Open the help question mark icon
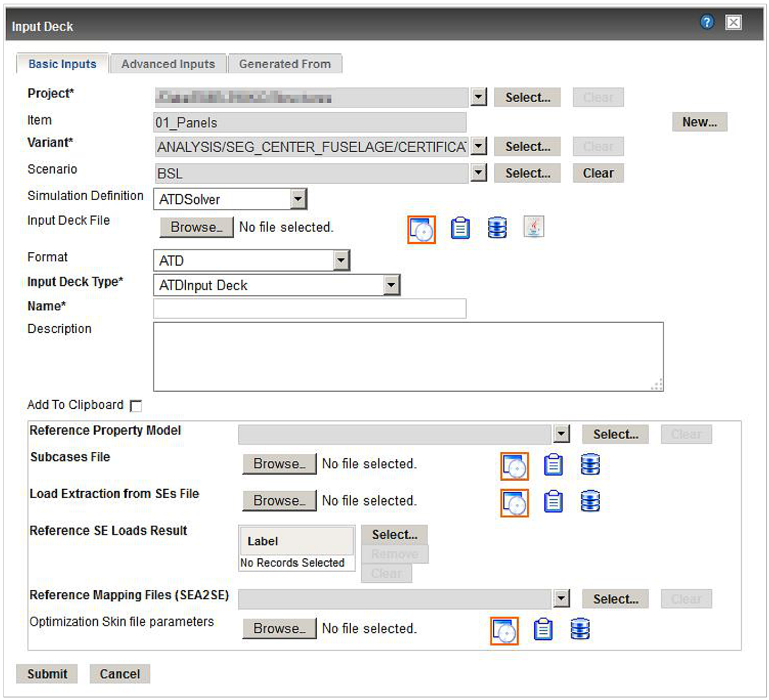Viewport: 769px width, 700px height. click(707, 22)
